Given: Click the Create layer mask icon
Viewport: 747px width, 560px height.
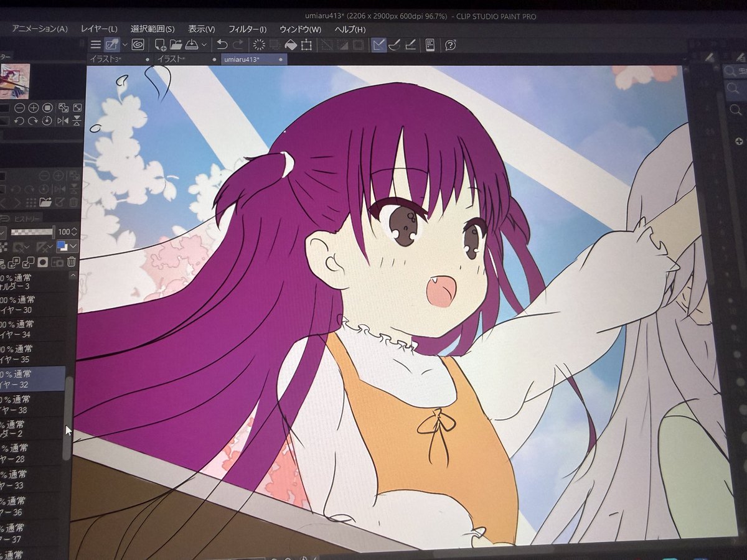Looking at the screenshot, I should (x=42, y=261).
